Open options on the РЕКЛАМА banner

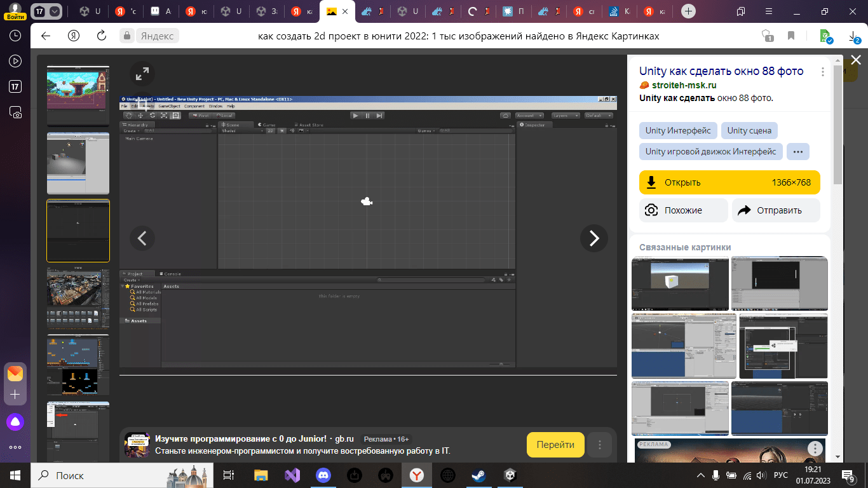tap(815, 449)
